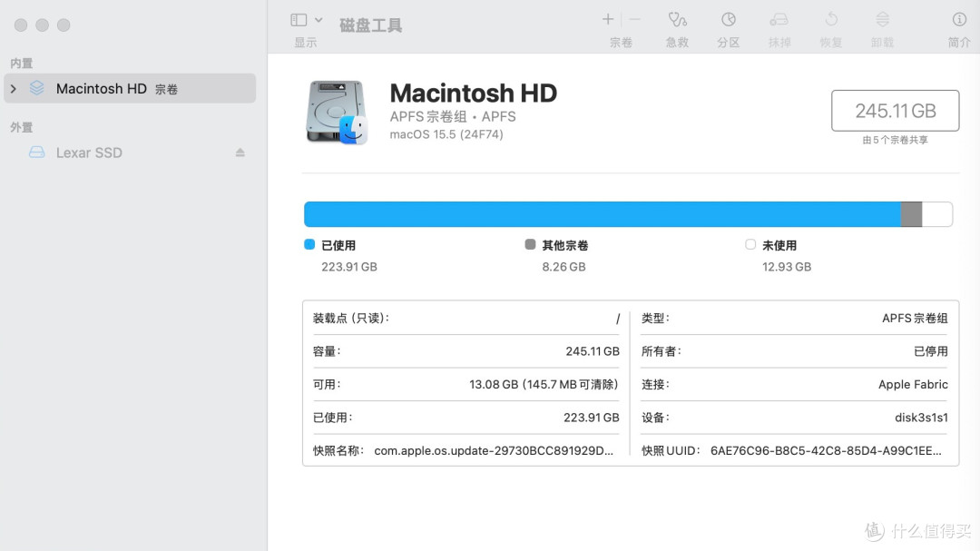Click the 连接 value 'Apple Fabric'
Viewport: 980px width, 551px height.
[913, 385]
